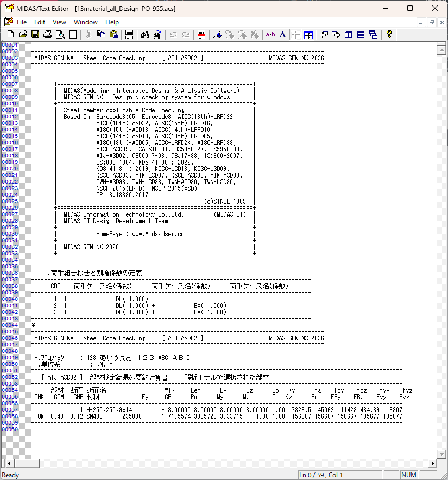Clear all bookmarks with the crossed flag icon
Screen dimensions: 448x480
coord(255,35)
